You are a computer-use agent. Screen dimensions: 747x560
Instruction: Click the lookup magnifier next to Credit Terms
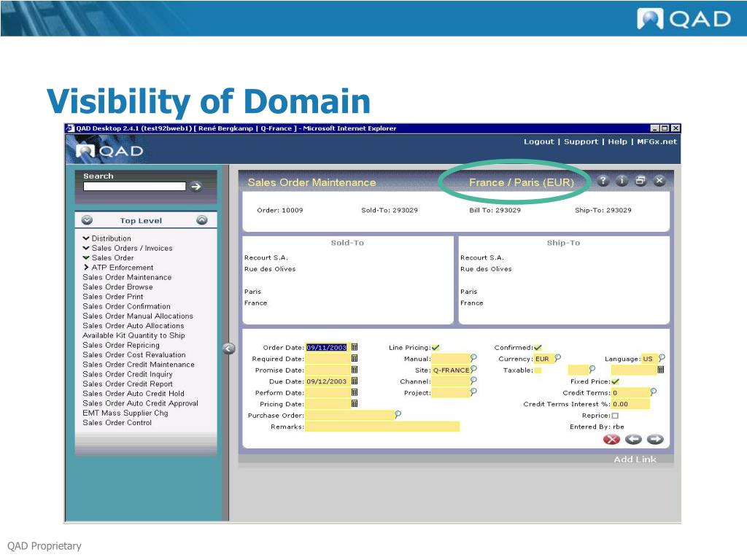tap(654, 392)
